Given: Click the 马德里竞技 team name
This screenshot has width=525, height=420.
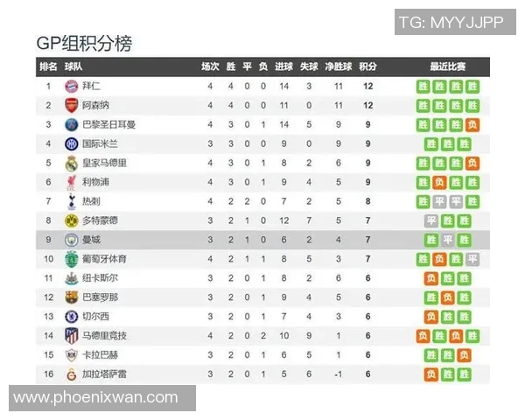Looking at the screenshot, I should click(x=104, y=336).
